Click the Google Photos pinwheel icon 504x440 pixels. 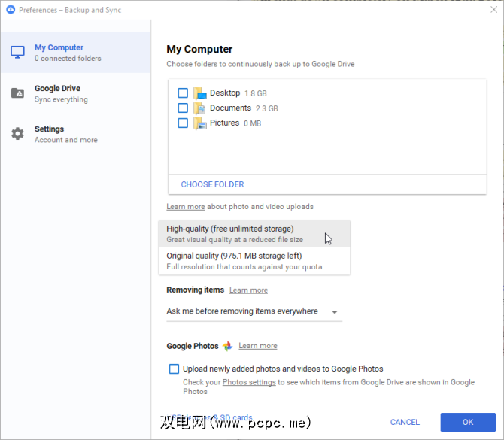[228, 346]
